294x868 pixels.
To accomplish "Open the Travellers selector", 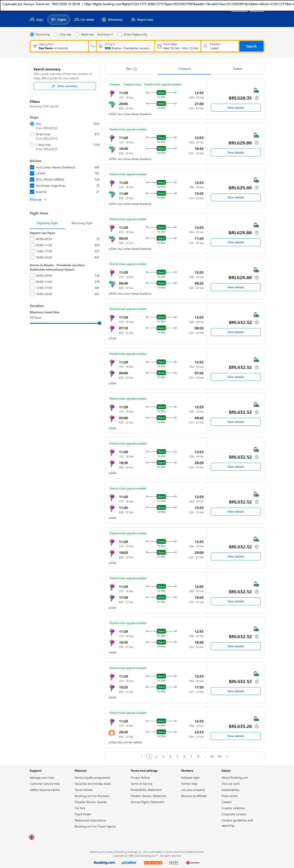I will (x=220, y=46).
